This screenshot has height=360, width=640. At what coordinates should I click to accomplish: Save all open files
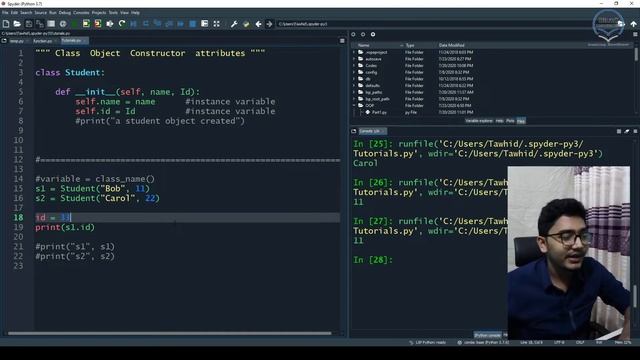[40, 24]
